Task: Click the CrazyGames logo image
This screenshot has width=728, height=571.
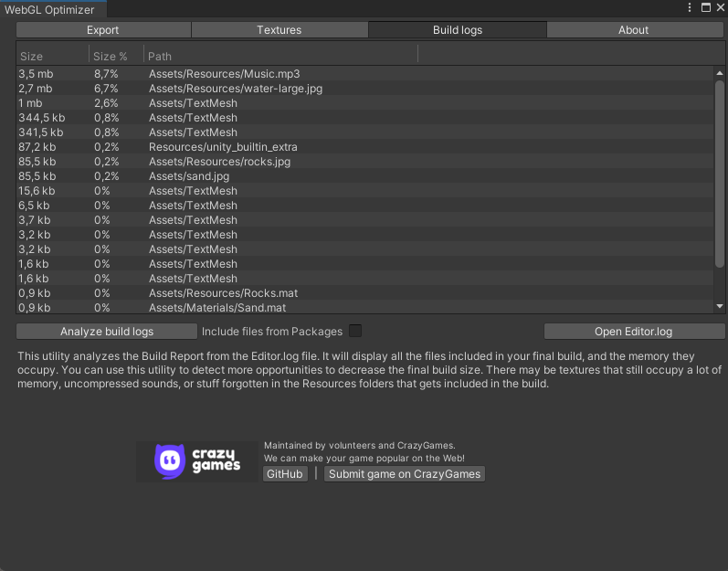Action: [x=197, y=461]
